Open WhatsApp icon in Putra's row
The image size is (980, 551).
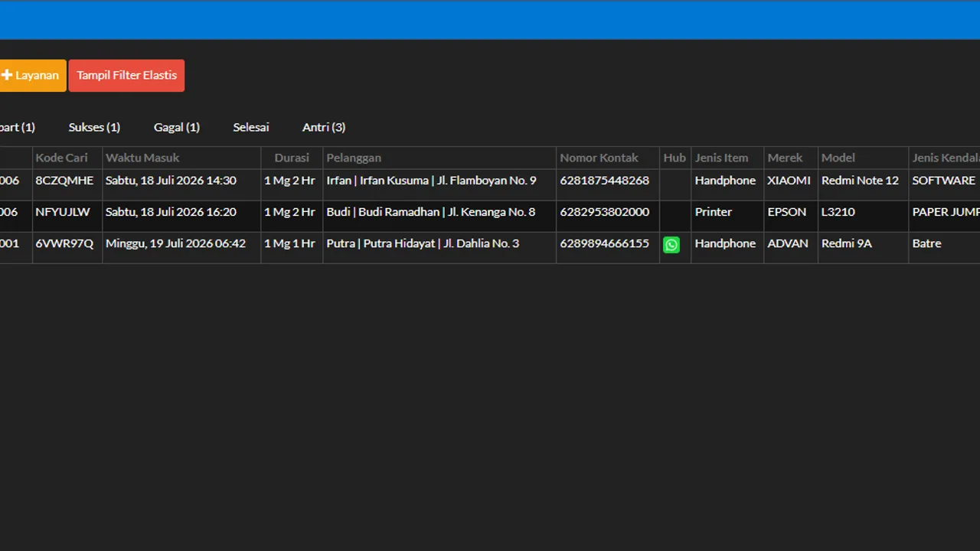coord(671,245)
